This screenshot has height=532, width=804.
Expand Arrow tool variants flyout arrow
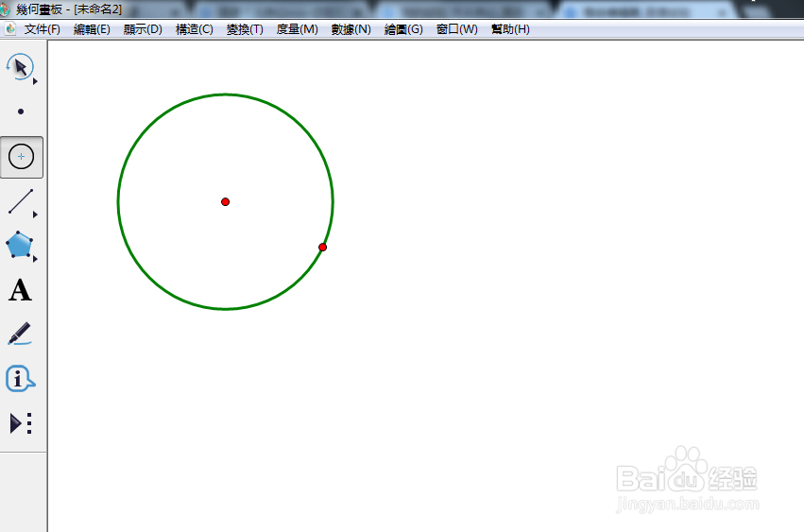(x=35, y=81)
